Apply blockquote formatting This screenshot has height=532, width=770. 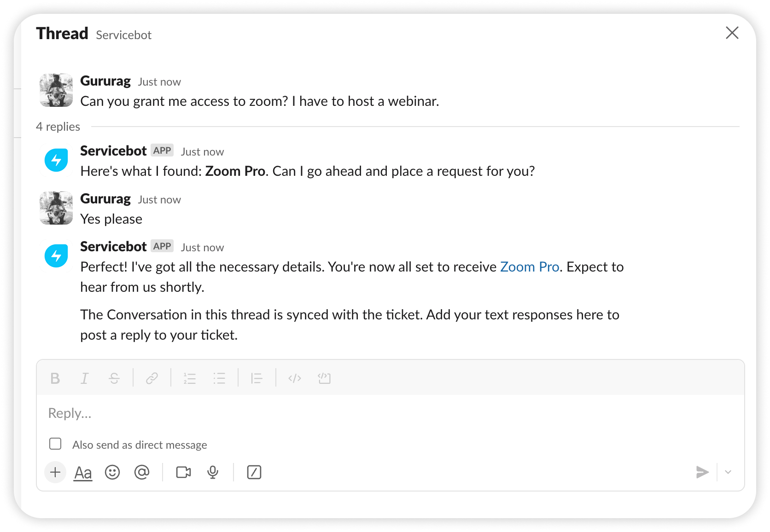point(257,378)
